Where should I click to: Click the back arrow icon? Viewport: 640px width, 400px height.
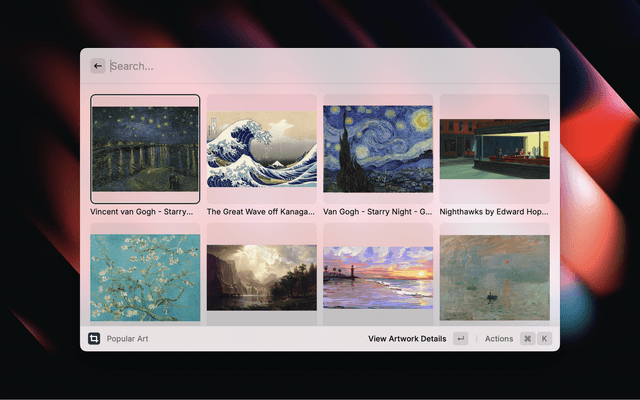tap(98, 66)
